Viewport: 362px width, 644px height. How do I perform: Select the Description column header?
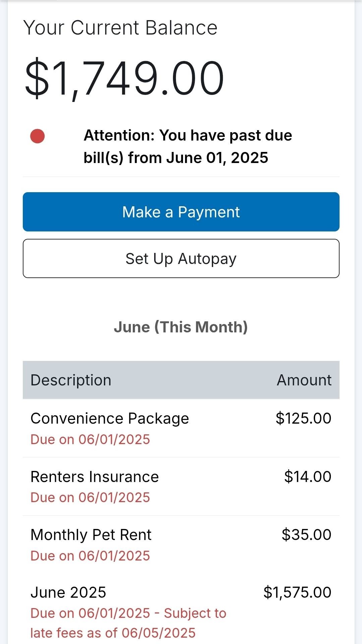pyautogui.click(x=71, y=380)
